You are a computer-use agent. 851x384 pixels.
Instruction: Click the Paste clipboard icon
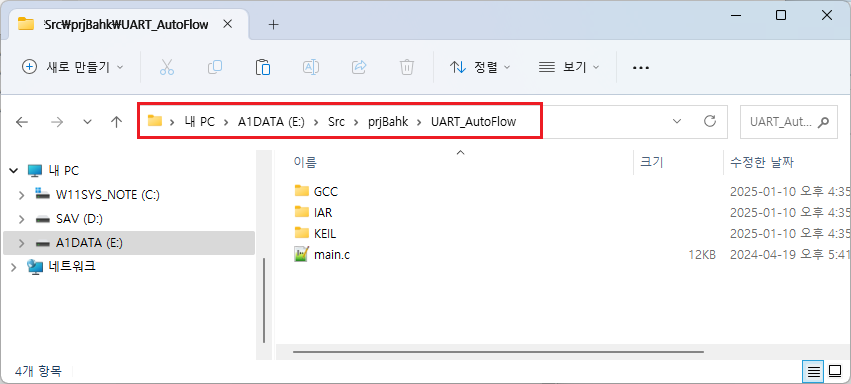pyautogui.click(x=263, y=67)
